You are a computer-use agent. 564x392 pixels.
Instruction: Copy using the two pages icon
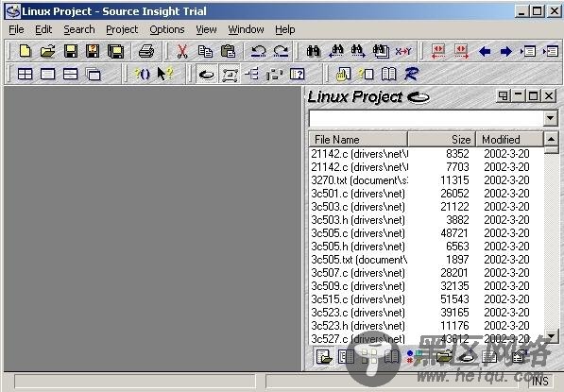tap(205, 51)
